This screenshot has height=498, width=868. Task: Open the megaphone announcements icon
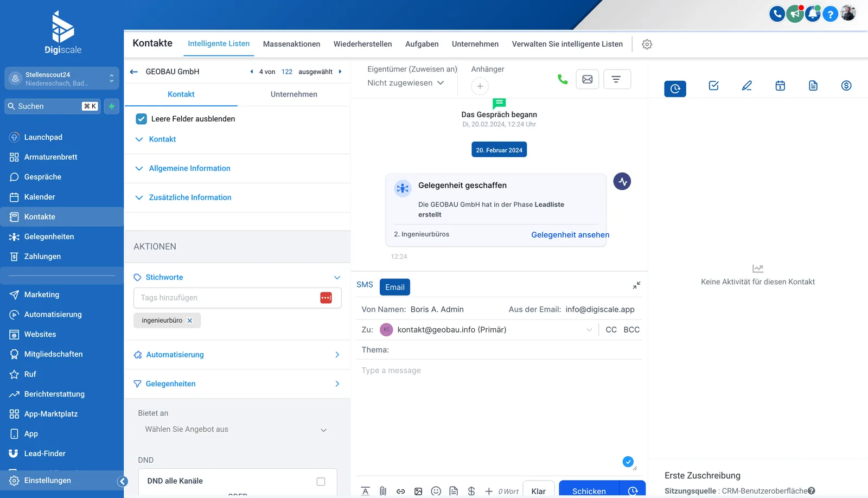pyautogui.click(x=795, y=14)
